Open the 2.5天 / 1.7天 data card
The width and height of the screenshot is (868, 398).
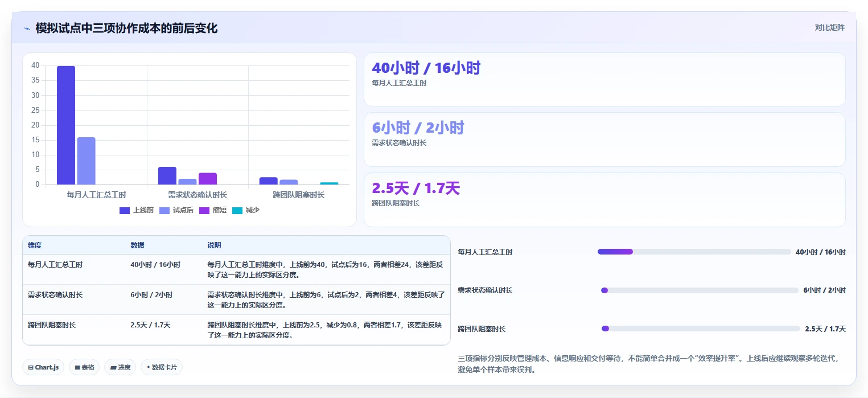click(x=604, y=200)
